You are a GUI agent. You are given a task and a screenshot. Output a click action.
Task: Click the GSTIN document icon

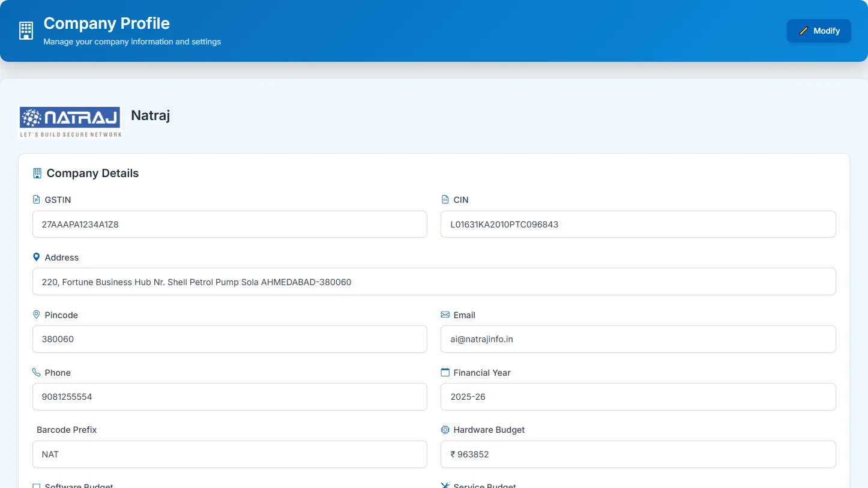tap(37, 199)
